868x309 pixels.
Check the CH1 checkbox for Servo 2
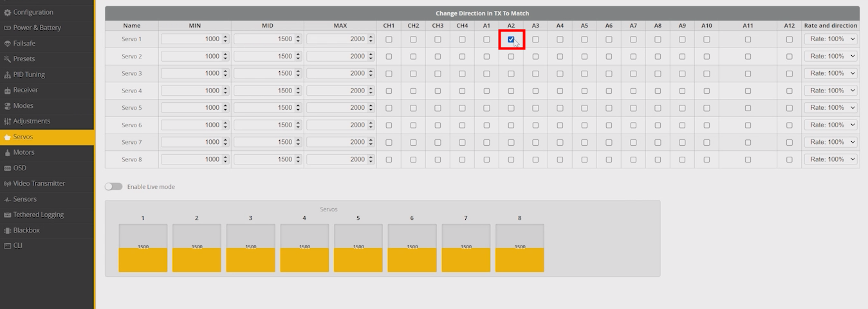click(389, 57)
